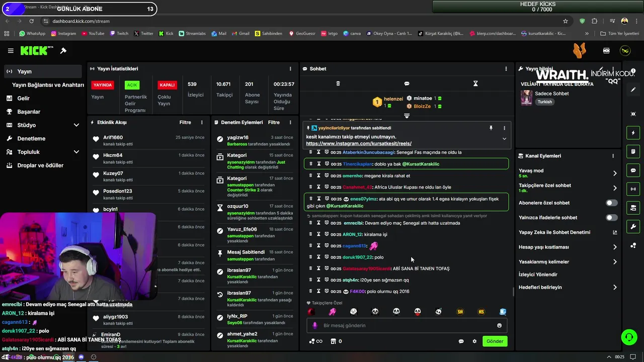
Task: Open Etkinlik Akışı three-dot menu
Action: pos(202,122)
